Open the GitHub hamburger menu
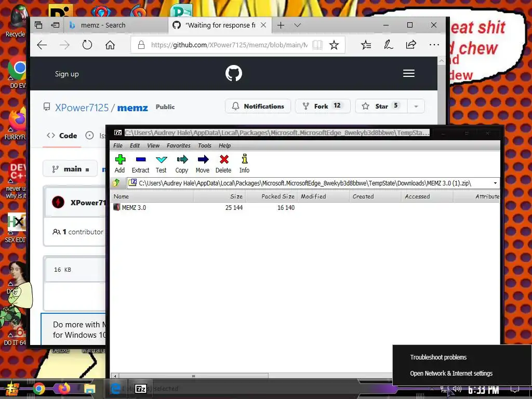The width and height of the screenshot is (532, 399). pos(409,73)
